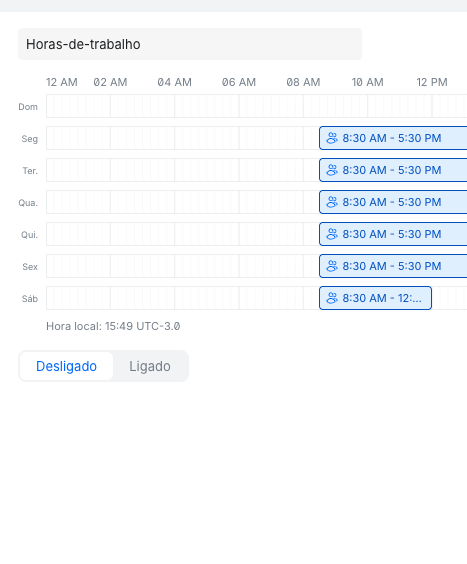Click the empty slot after Saturday's time block

[450, 298]
